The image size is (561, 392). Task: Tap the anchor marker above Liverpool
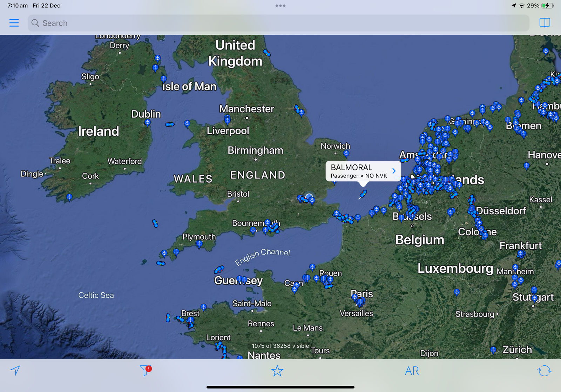[228, 120]
